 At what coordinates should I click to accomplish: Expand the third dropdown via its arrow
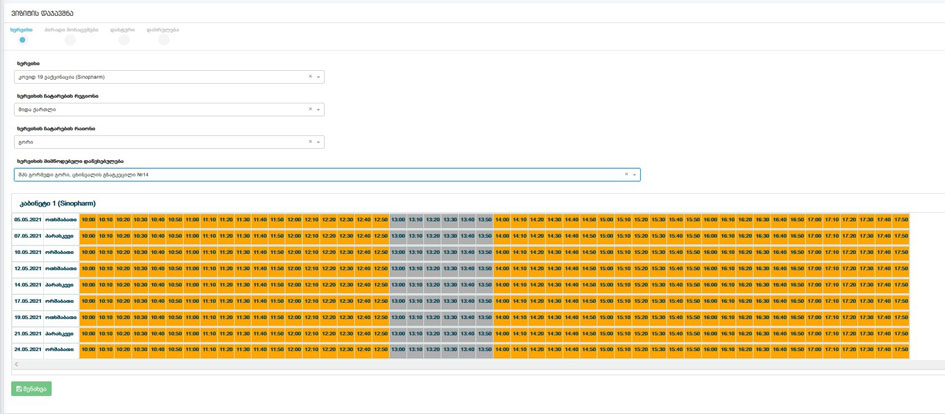click(319, 142)
